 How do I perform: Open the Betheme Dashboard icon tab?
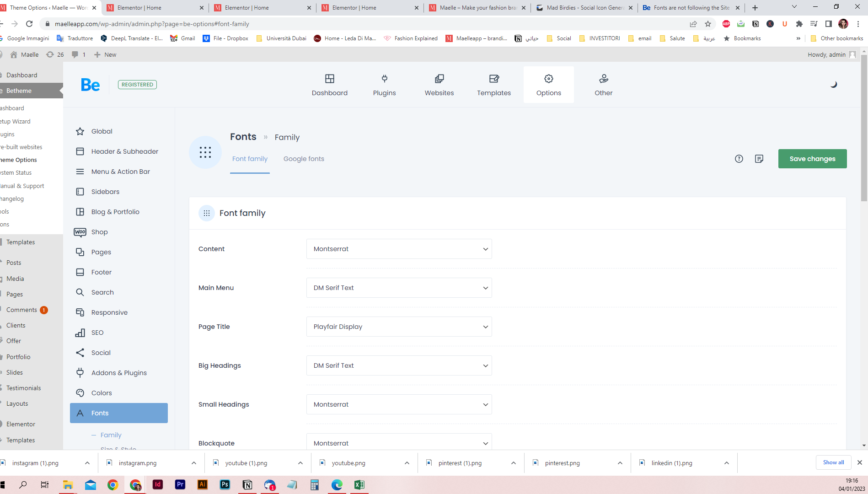tap(329, 85)
